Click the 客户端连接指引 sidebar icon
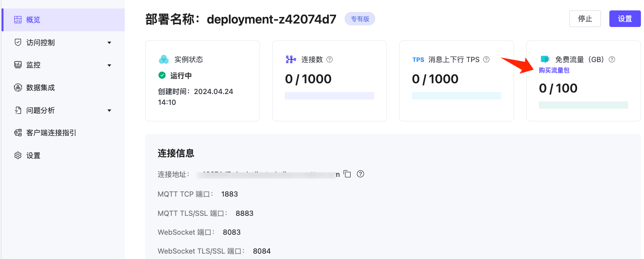Image resolution: width=644 pixels, height=259 pixels. click(18, 133)
